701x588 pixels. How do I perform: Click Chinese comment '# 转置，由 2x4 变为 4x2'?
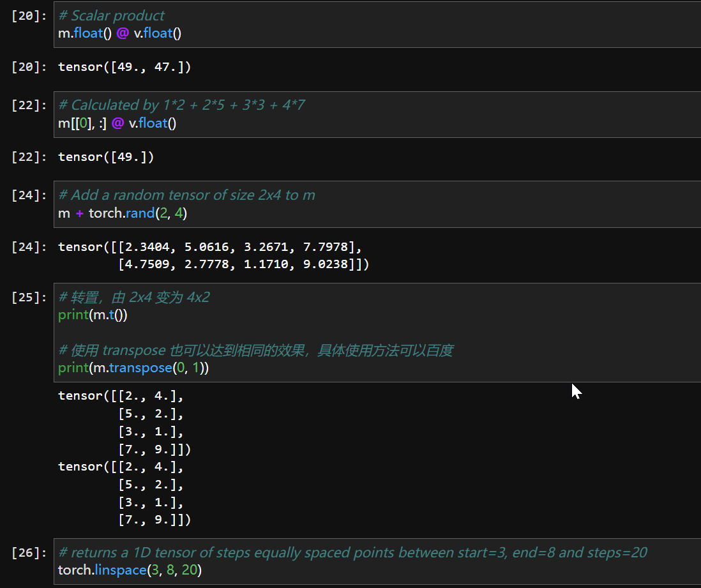coord(133,298)
